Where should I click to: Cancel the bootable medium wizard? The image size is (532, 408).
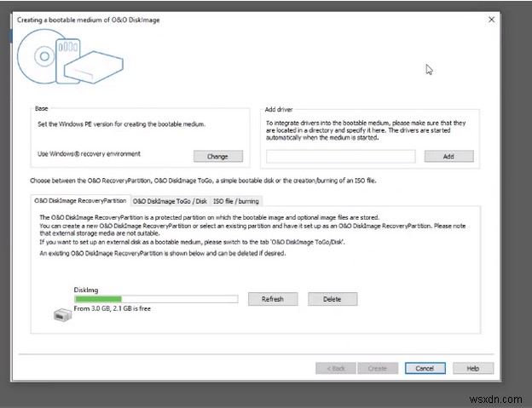click(425, 368)
